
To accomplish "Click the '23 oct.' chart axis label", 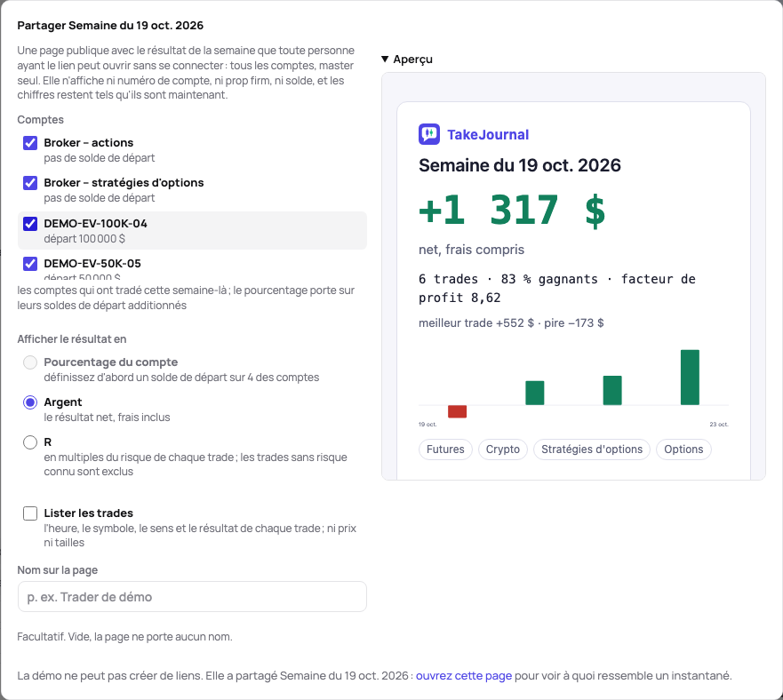I will point(719,425).
